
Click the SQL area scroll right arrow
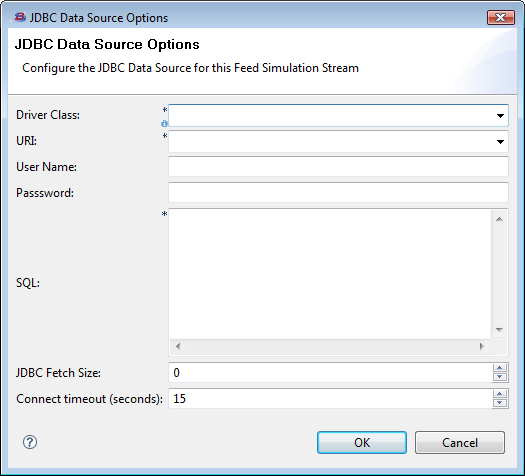(x=481, y=346)
